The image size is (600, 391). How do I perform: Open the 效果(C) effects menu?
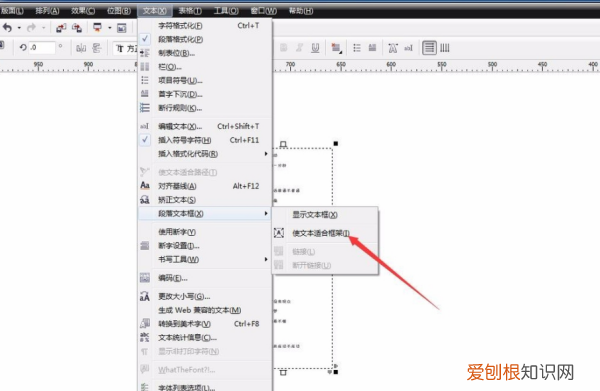point(83,11)
